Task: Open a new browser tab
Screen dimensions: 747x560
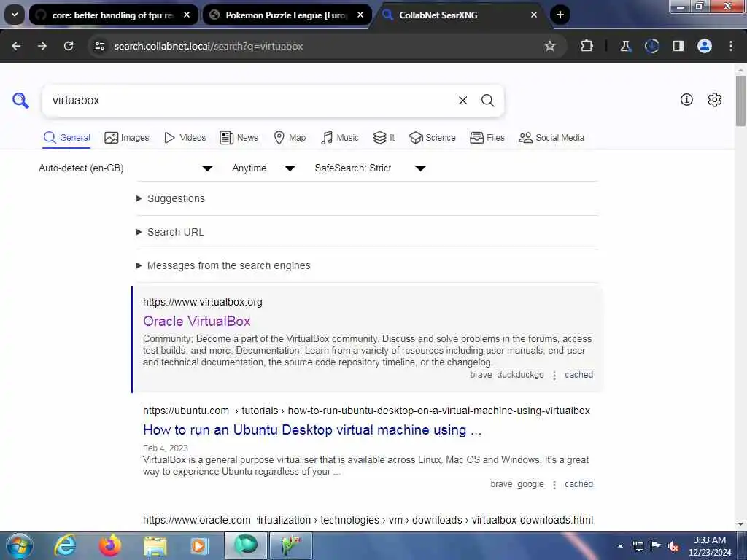Action: click(560, 15)
